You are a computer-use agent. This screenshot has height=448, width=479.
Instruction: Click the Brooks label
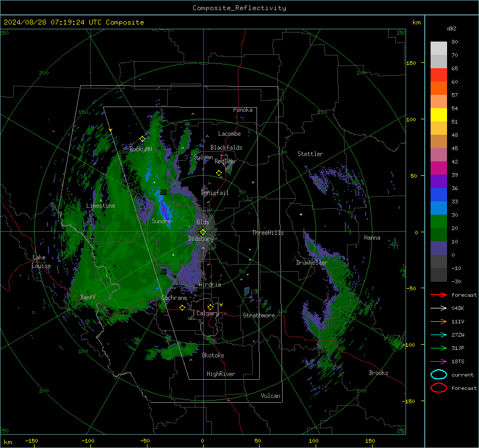click(378, 373)
